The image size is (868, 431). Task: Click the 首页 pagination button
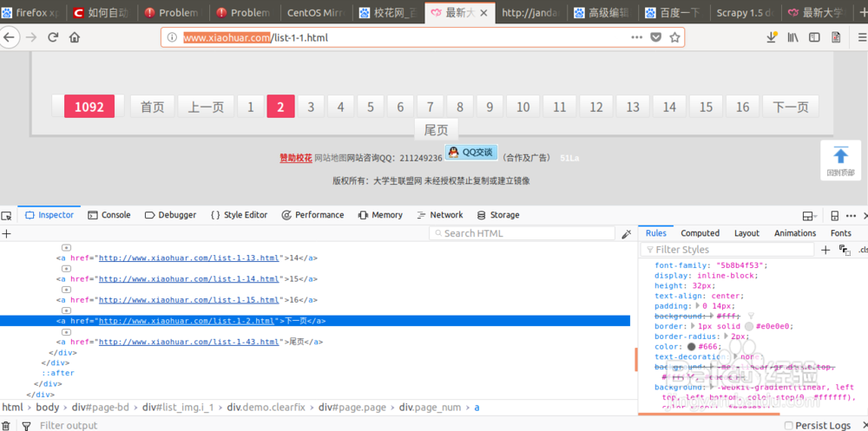click(152, 107)
